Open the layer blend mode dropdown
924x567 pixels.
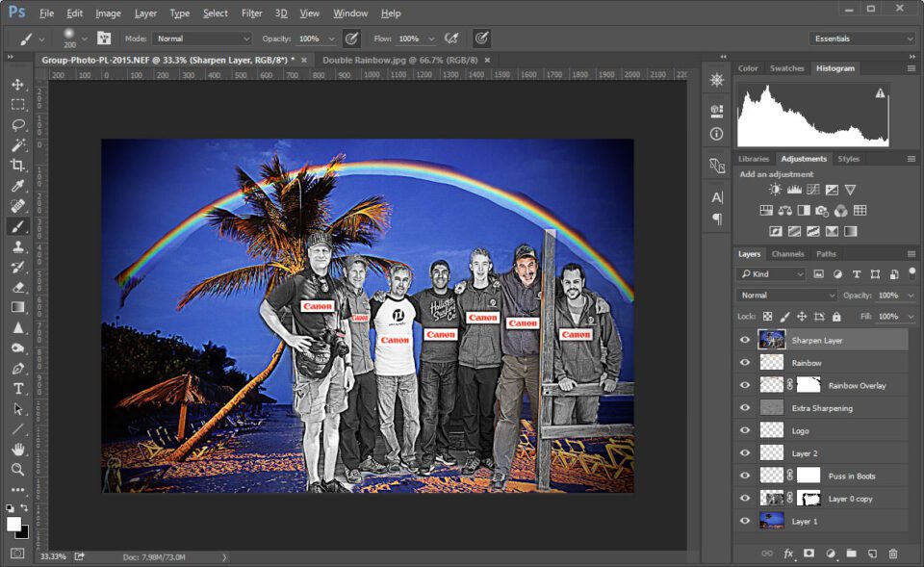(x=786, y=295)
